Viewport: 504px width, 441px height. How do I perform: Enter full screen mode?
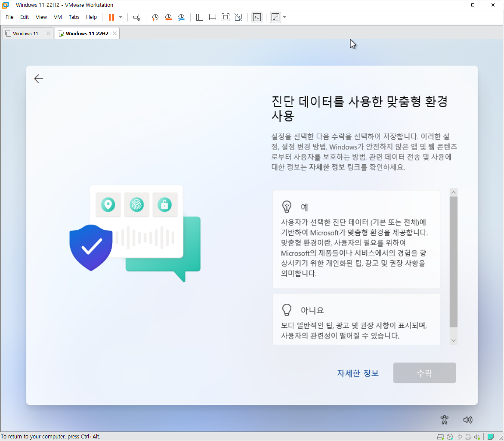click(x=226, y=17)
